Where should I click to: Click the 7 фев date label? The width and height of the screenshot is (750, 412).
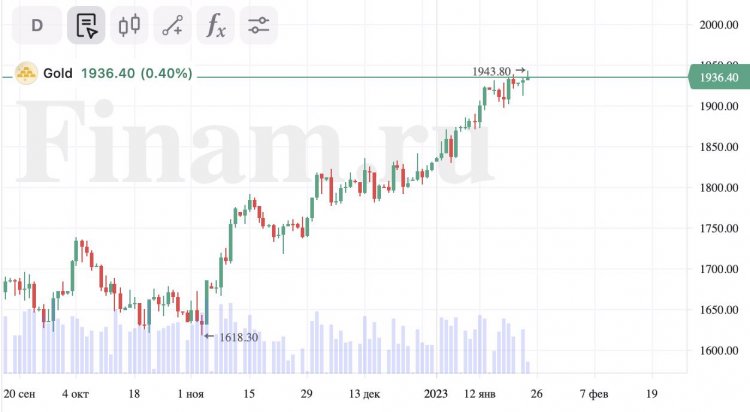[594, 394]
